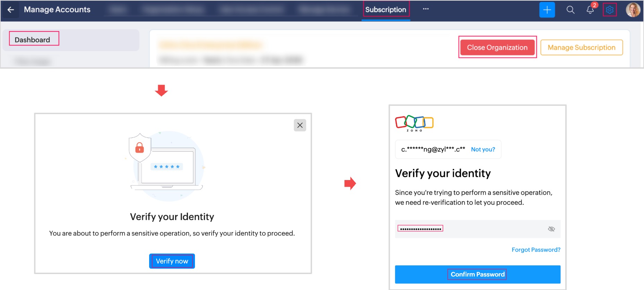Toggle password visibility eye icon
This screenshot has height=290, width=644.
(551, 229)
